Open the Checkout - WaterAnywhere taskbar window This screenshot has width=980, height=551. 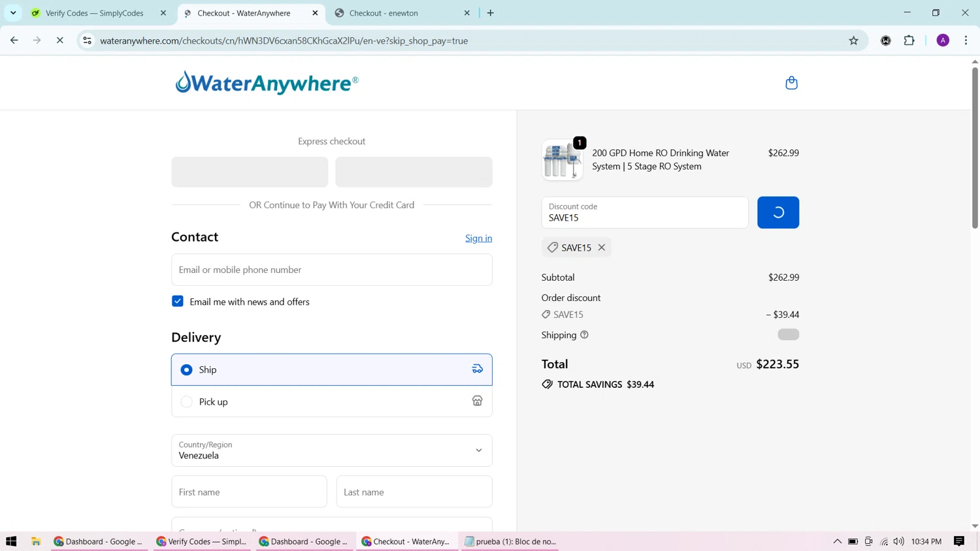[407, 541]
